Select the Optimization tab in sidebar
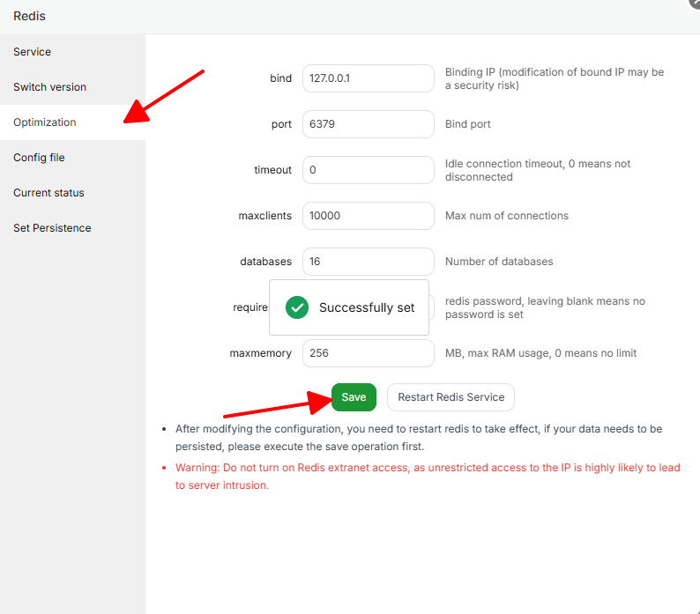 click(45, 122)
